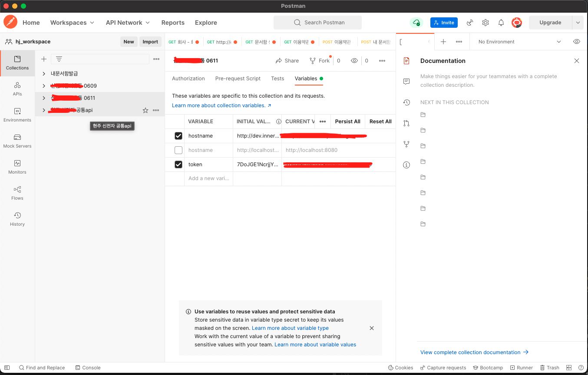Click the filter icon in collections search

click(59, 59)
